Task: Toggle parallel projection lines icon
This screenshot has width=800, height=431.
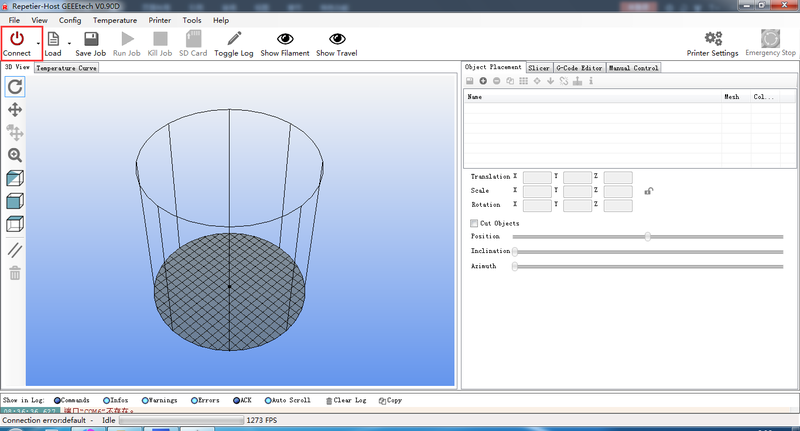Action: pos(15,250)
